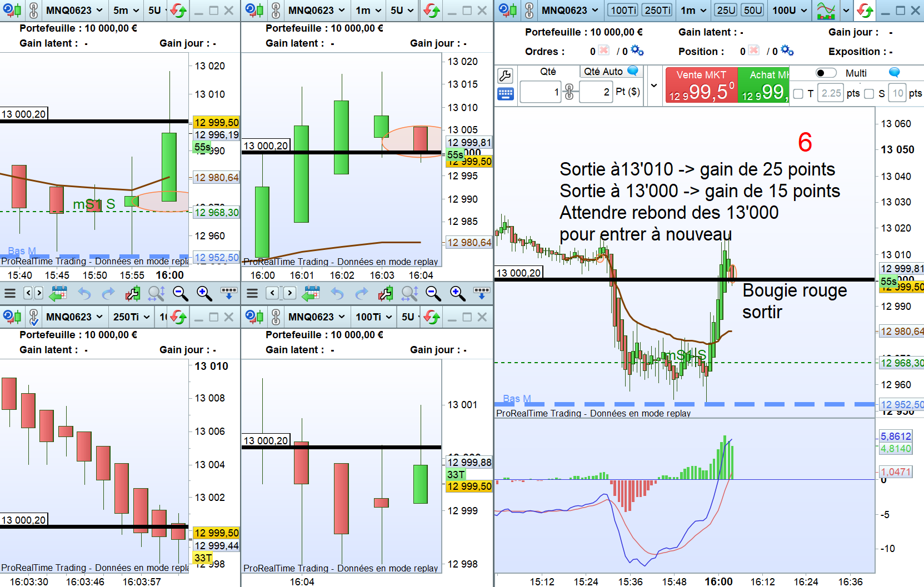Image resolution: width=924 pixels, height=587 pixels.
Task: Click the blue keyboard icon in the order panel
Action: tap(506, 94)
